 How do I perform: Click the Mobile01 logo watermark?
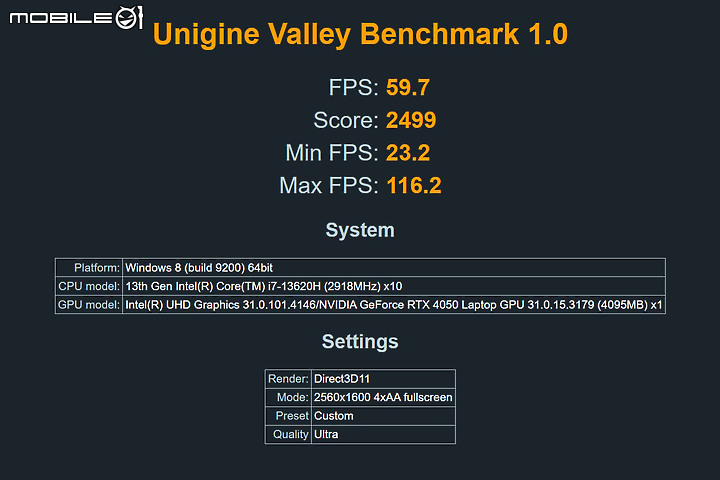pyautogui.click(x=76, y=17)
